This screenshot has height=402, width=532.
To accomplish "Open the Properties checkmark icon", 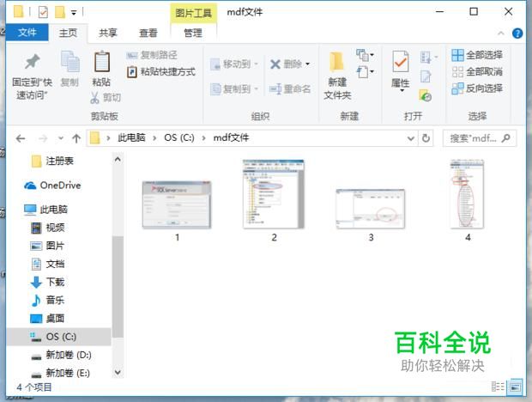I will (x=401, y=62).
